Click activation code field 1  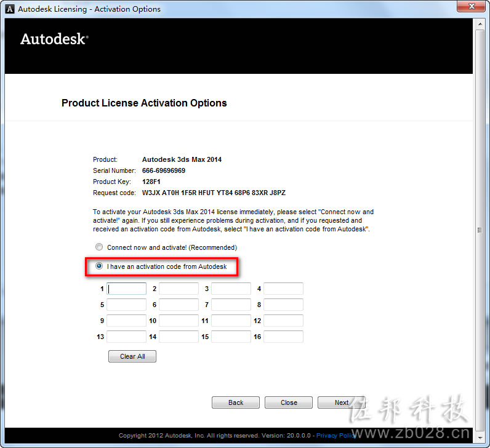pos(127,289)
